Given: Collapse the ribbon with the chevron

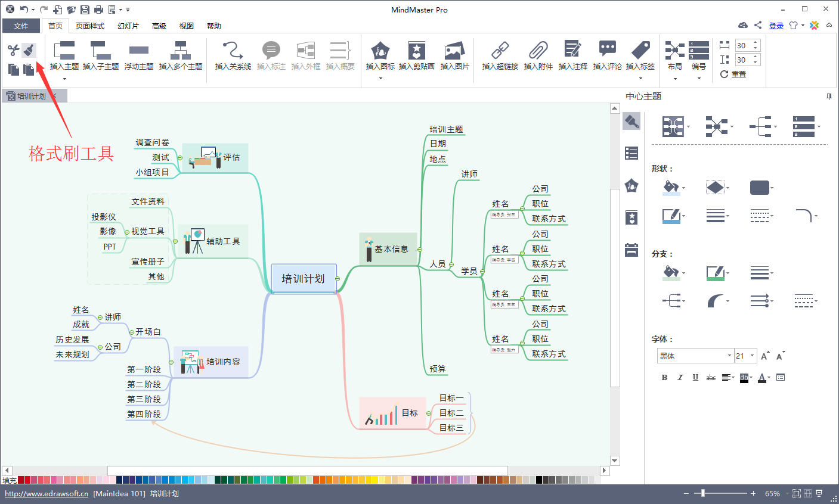Looking at the screenshot, I should click(x=829, y=25).
